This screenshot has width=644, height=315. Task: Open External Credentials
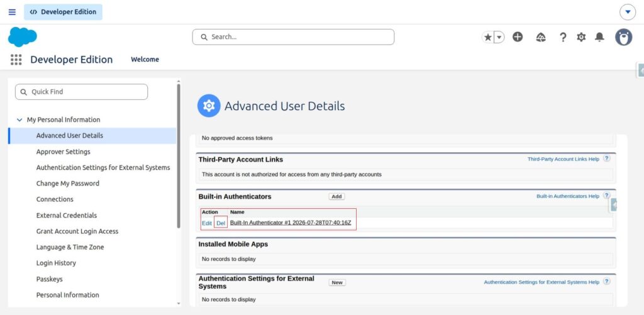coord(67,215)
